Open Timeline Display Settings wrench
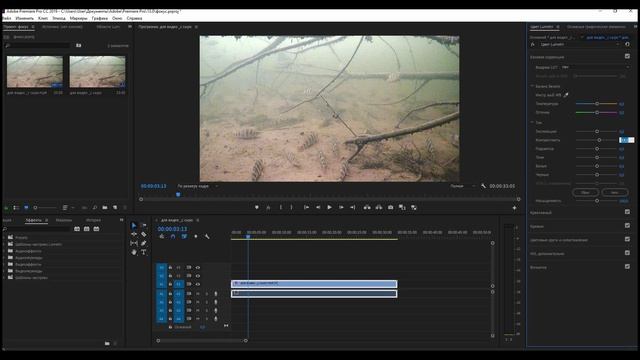This screenshot has width=640, height=360. pyautogui.click(x=207, y=236)
